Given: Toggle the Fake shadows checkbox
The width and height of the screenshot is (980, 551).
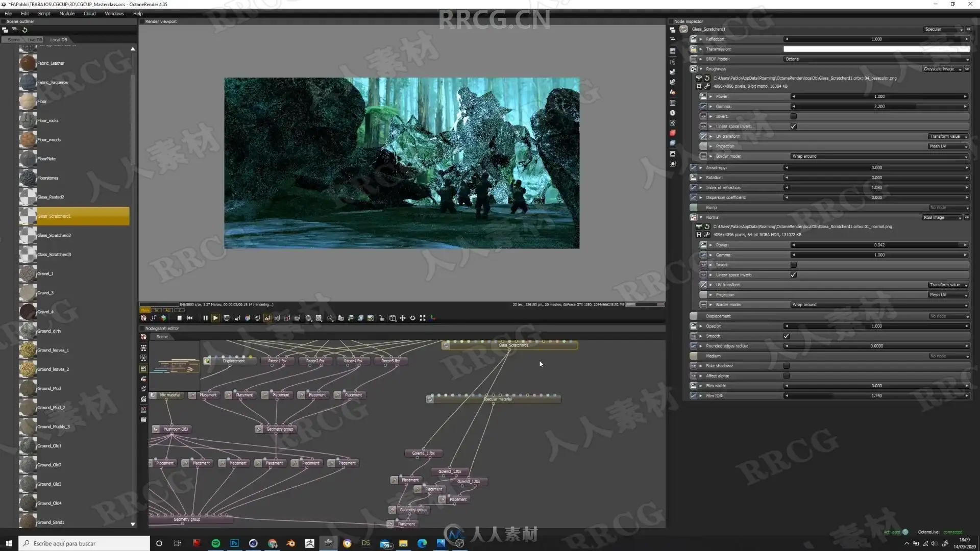Looking at the screenshot, I should click(x=786, y=366).
